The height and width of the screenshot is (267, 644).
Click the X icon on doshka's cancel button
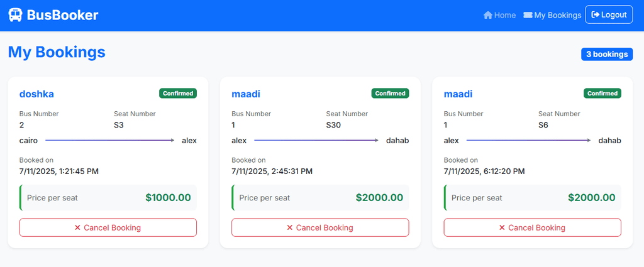[77, 227]
